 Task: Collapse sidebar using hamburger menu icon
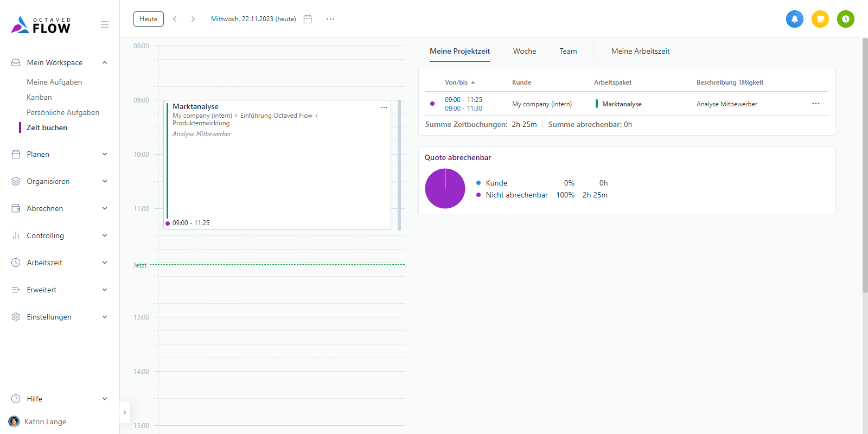coord(105,24)
